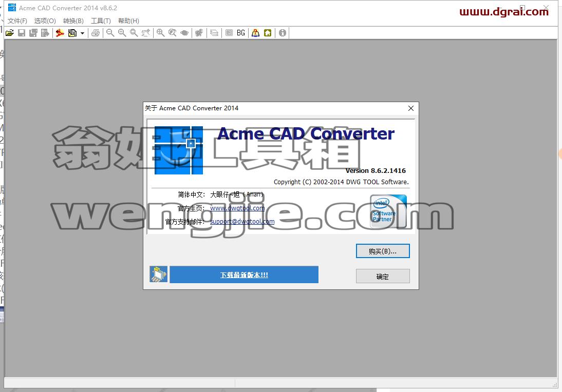The width and height of the screenshot is (562, 392).
Task: Click the Zoom out magnifier icon
Action: click(110, 33)
